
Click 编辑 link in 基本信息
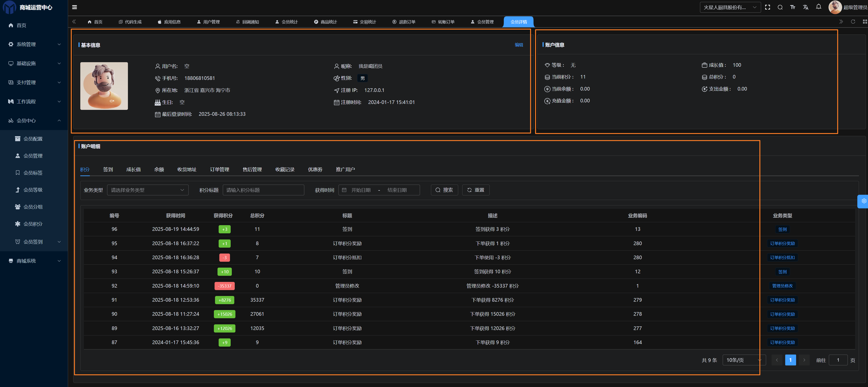click(518, 45)
